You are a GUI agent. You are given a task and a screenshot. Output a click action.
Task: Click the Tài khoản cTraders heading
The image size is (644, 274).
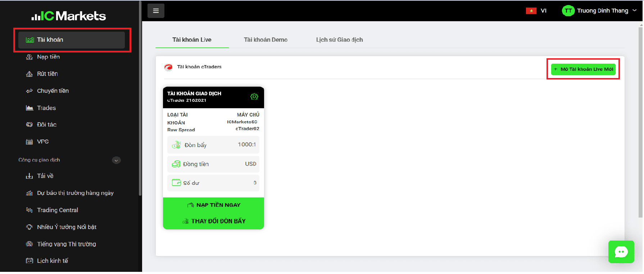[x=199, y=67]
